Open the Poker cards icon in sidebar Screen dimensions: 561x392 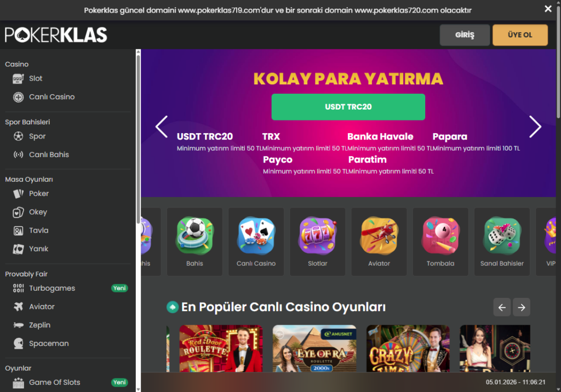(x=18, y=193)
